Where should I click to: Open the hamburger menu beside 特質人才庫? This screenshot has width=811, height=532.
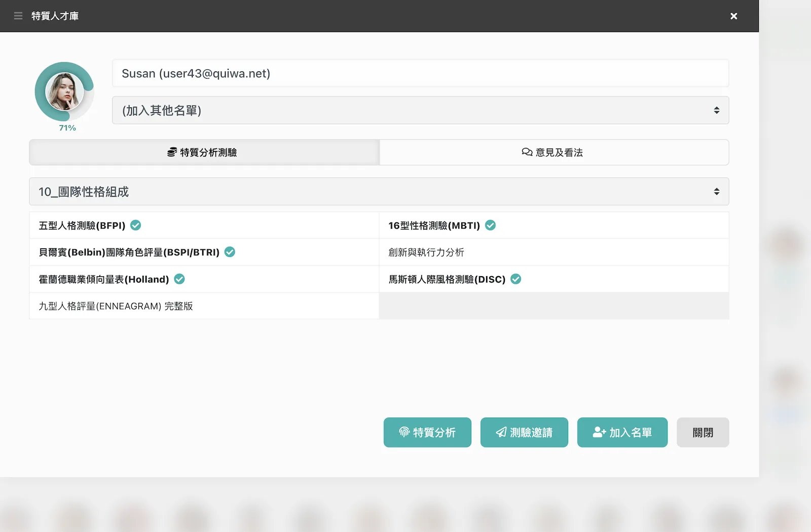pos(18,16)
